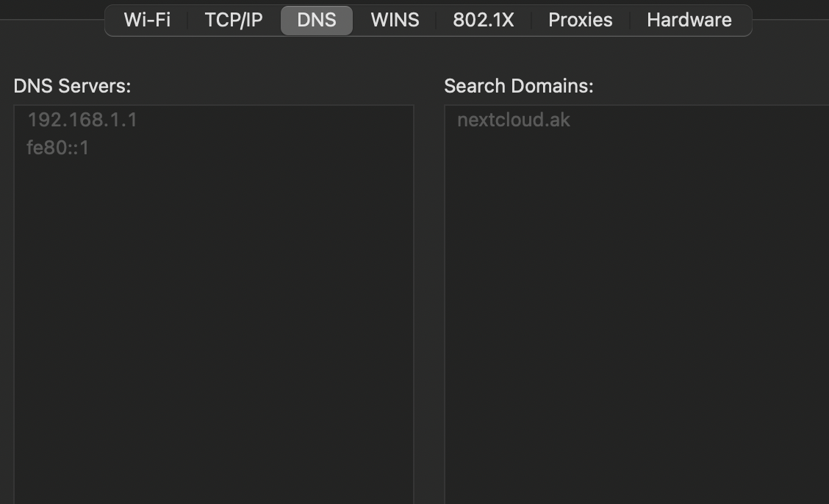This screenshot has width=829, height=504.
Task: Show the Proxies tab
Action: [x=580, y=20]
